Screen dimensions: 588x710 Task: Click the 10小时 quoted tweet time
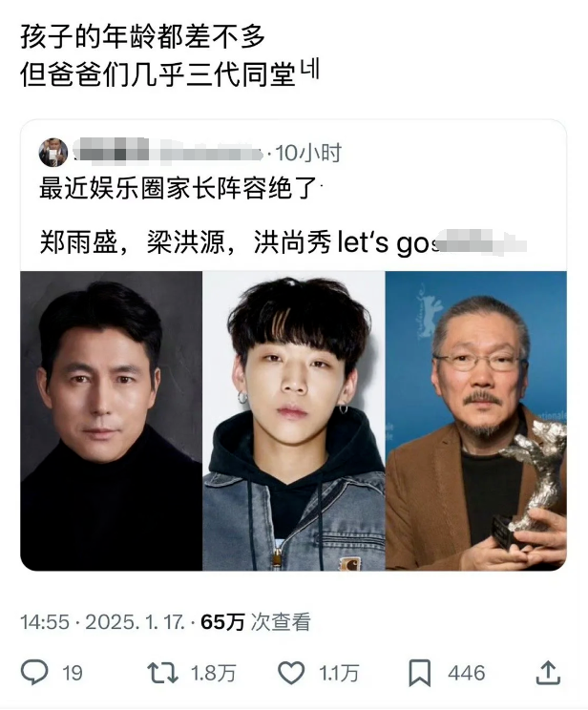pos(308,153)
